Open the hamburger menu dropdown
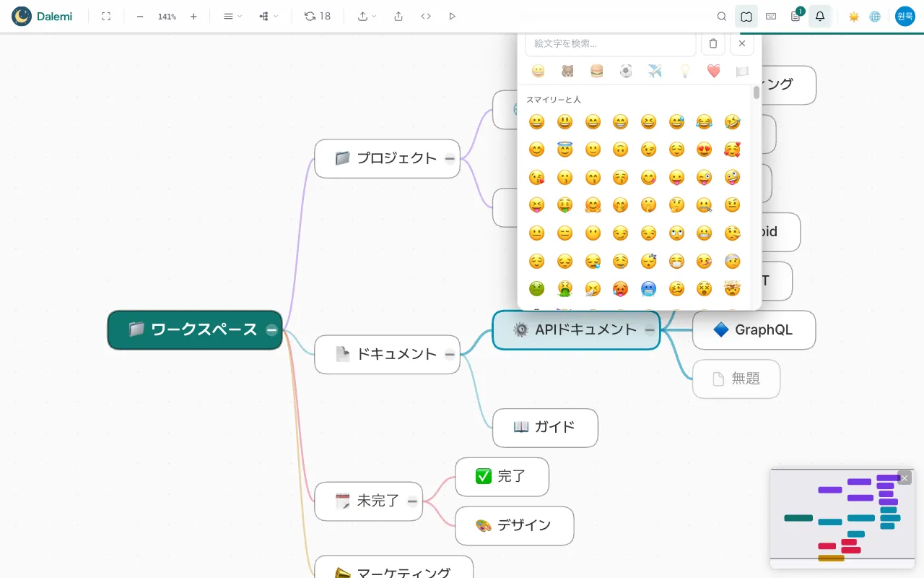 [232, 16]
